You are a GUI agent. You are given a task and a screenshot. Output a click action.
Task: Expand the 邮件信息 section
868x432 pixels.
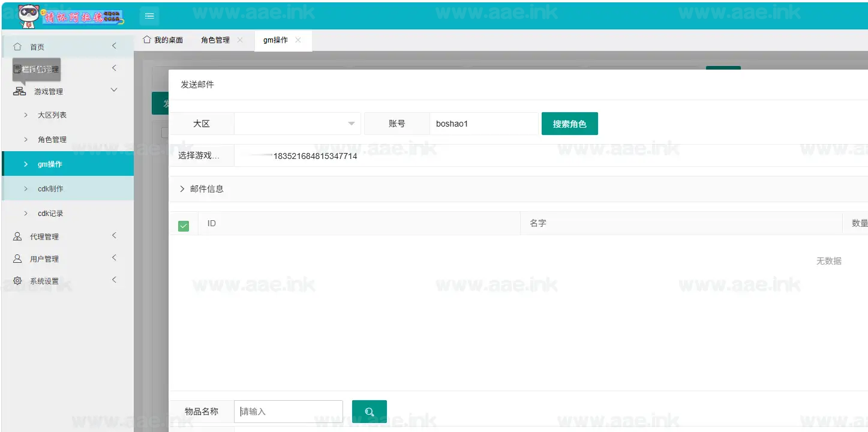coord(518,188)
